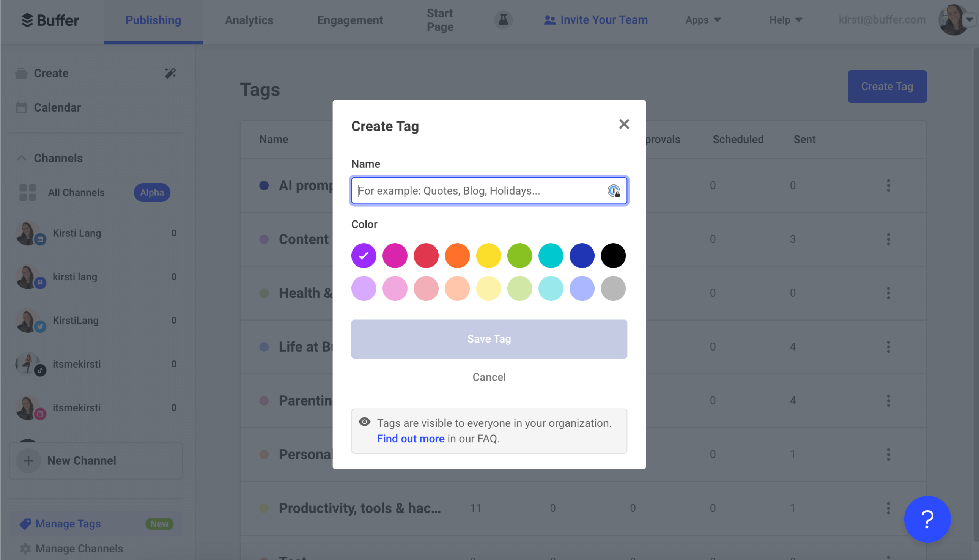979x560 pixels.
Task: Click the Save Tag button
Action: [x=489, y=339]
